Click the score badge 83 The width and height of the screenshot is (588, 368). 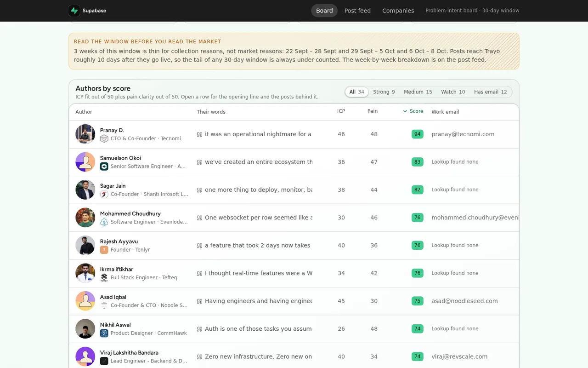pyautogui.click(x=418, y=162)
